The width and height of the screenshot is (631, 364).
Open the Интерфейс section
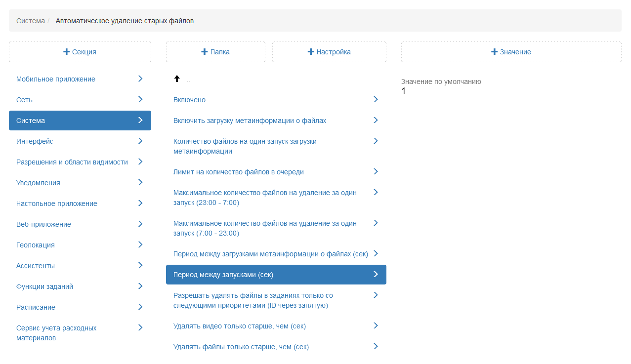(x=35, y=141)
